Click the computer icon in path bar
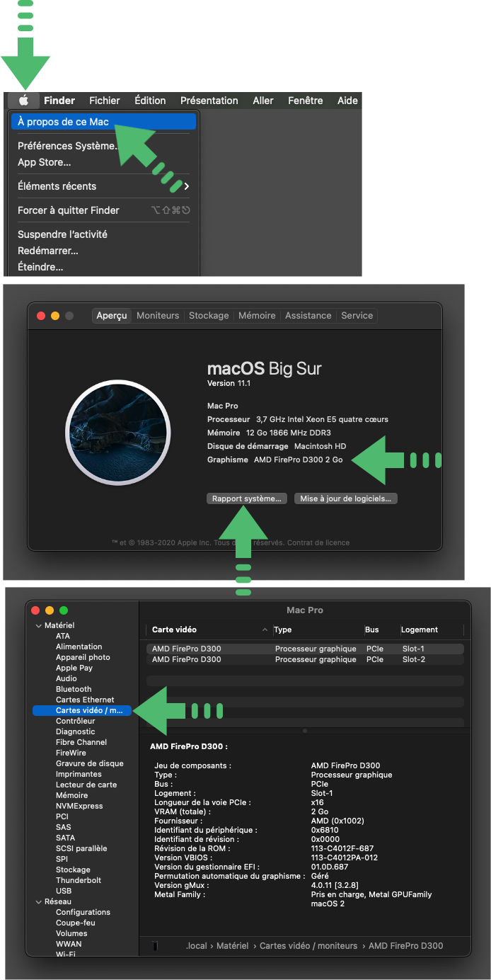 [x=155, y=946]
